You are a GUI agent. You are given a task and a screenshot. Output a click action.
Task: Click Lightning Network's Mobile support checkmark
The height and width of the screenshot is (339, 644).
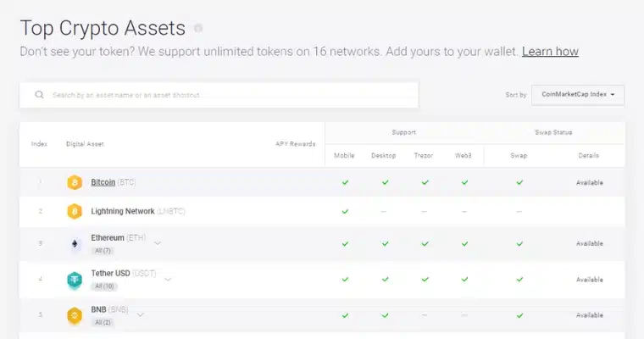345,212
